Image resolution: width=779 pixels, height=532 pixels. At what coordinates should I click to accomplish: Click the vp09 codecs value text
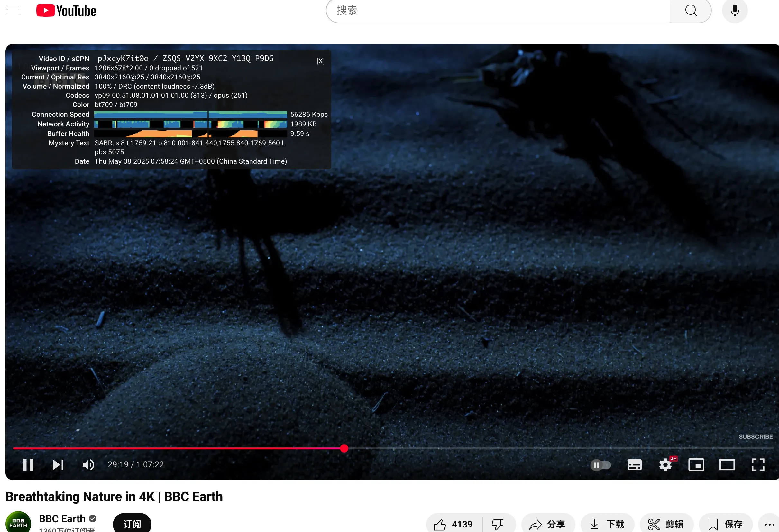tap(171, 96)
